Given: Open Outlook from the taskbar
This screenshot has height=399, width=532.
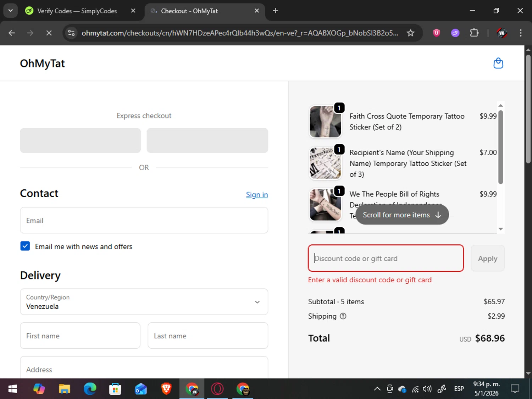Looking at the screenshot, I should point(141,389).
